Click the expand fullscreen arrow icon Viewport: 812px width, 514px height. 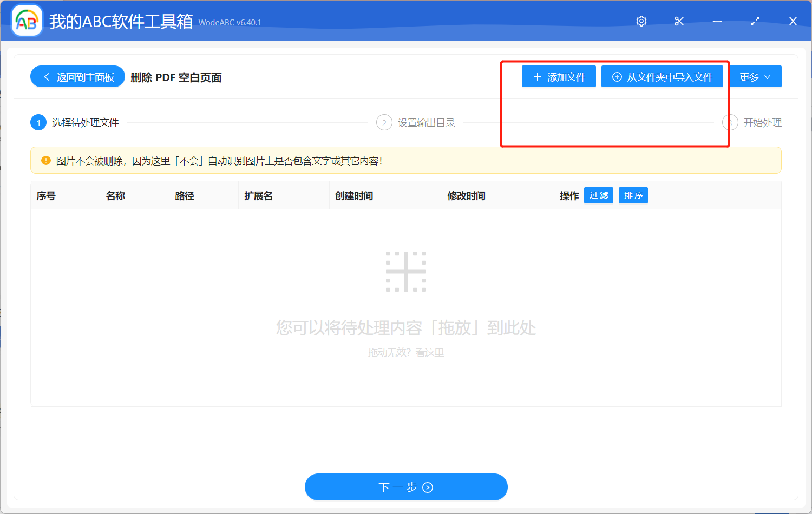click(755, 21)
